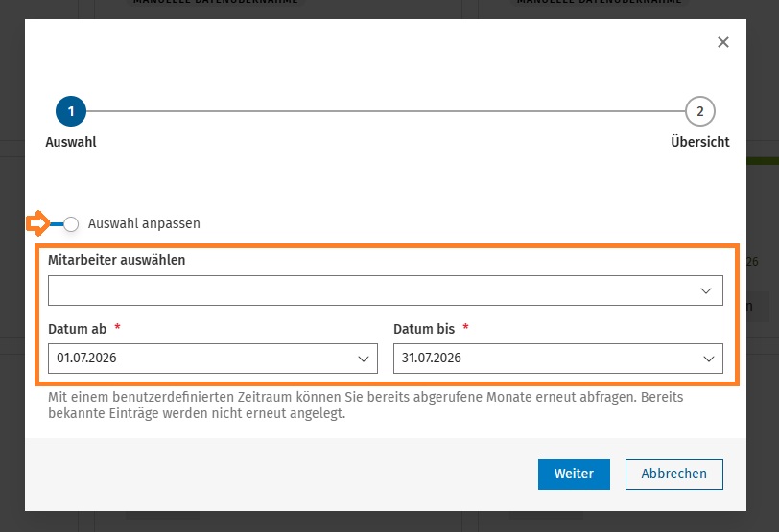Open the Datum bis date picker chevron
Viewport: 779px width, 532px height.
point(708,359)
